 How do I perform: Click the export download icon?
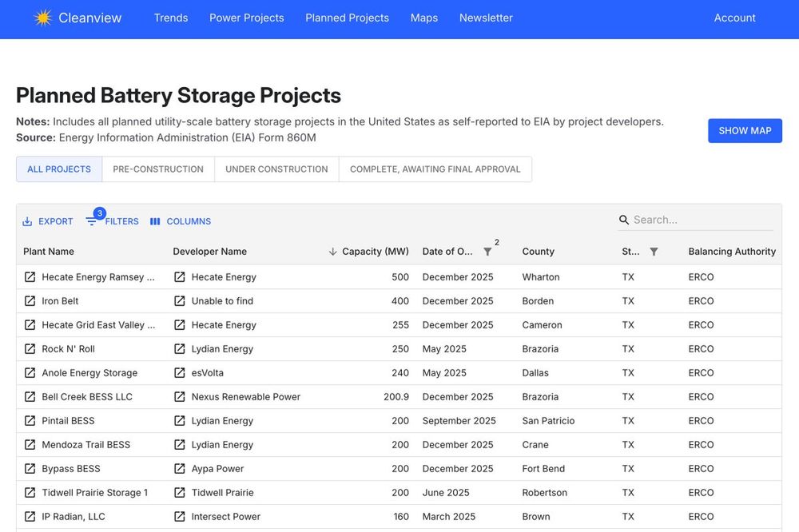pyautogui.click(x=27, y=221)
